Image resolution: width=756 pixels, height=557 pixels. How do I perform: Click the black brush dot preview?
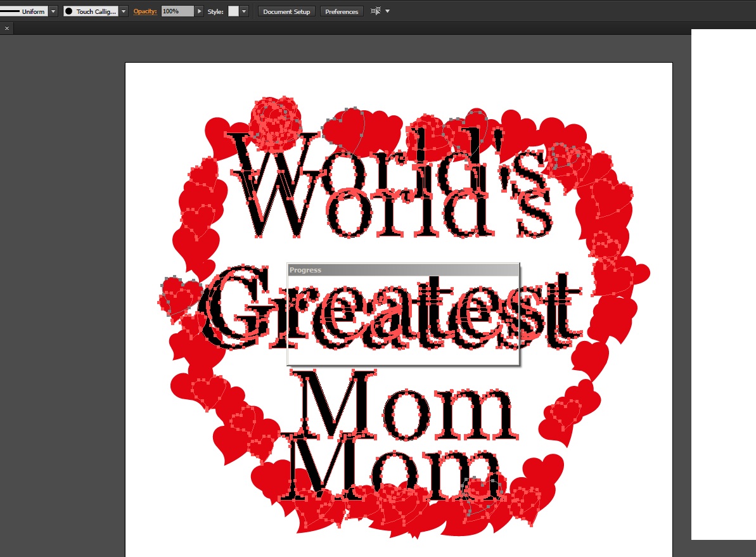coord(68,11)
